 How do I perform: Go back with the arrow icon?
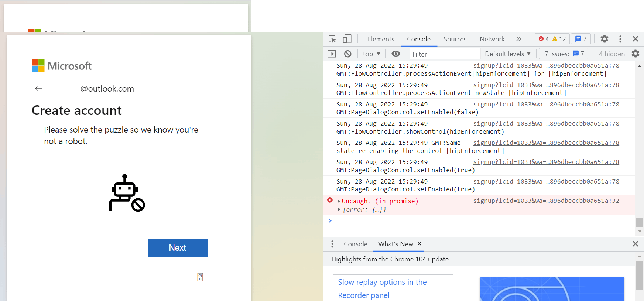click(38, 88)
